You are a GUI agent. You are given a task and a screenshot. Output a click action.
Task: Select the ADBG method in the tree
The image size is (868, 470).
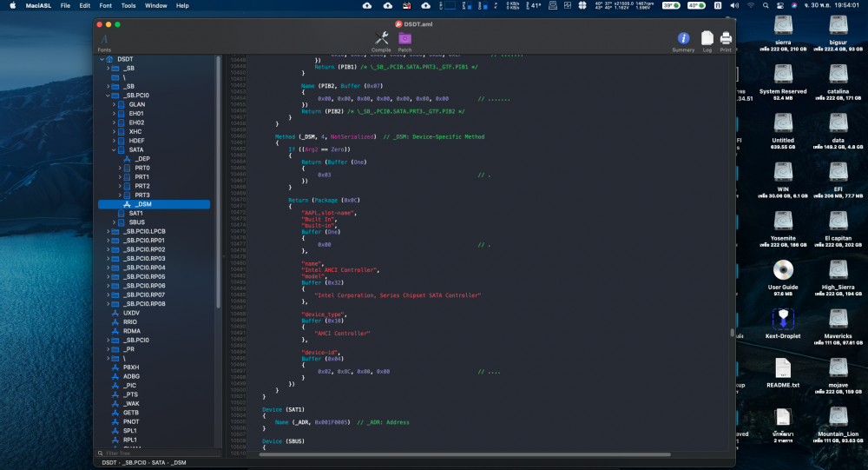[x=131, y=376]
